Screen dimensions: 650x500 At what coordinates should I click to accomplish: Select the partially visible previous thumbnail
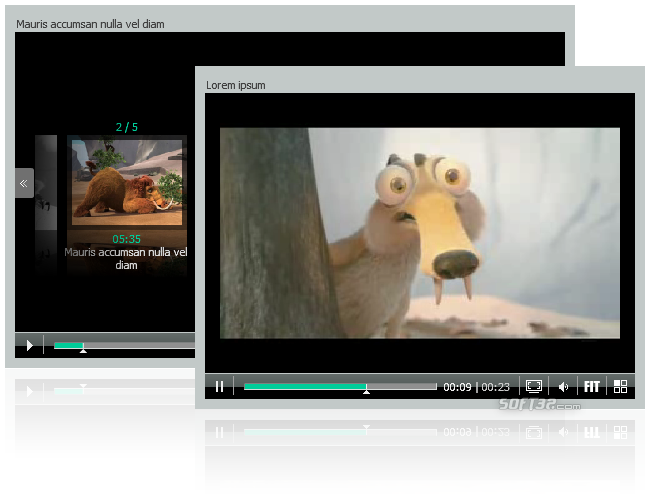(x=46, y=182)
